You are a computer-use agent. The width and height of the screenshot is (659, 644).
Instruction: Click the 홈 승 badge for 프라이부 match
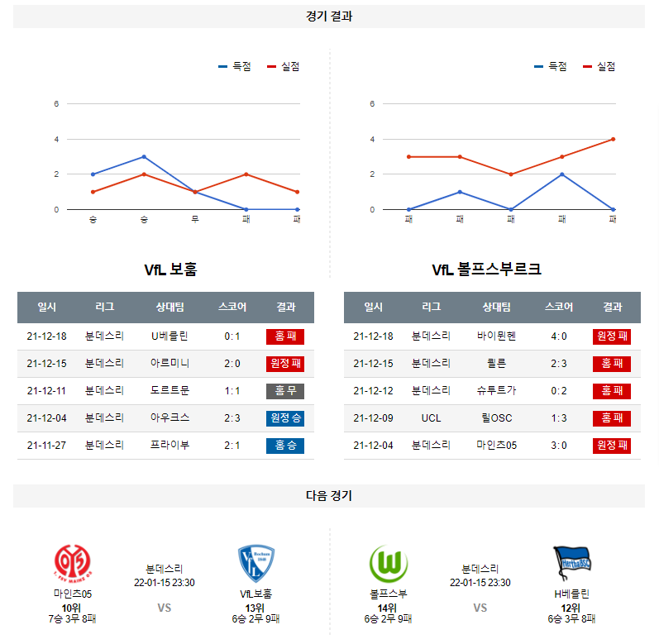click(x=285, y=446)
